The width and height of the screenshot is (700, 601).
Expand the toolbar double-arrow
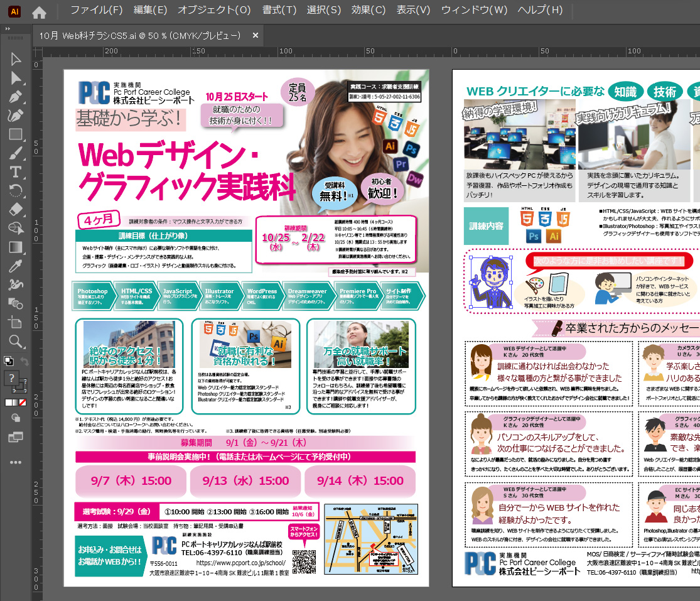tap(8, 29)
